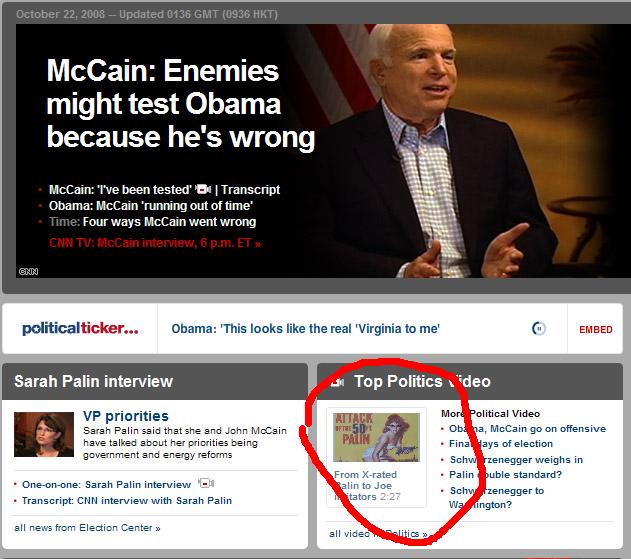631x559 pixels.
Task: Click the ticker headline about Virginia
Action: [x=305, y=329]
